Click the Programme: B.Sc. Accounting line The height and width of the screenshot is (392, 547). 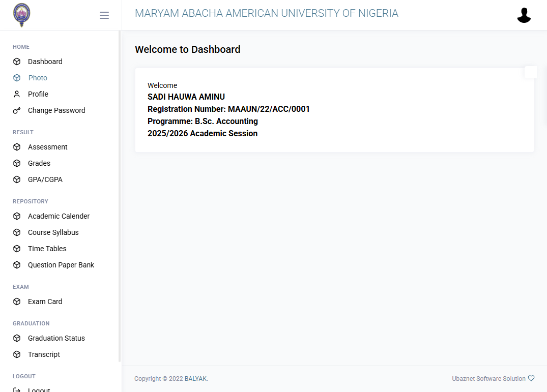tap(203, 121)
